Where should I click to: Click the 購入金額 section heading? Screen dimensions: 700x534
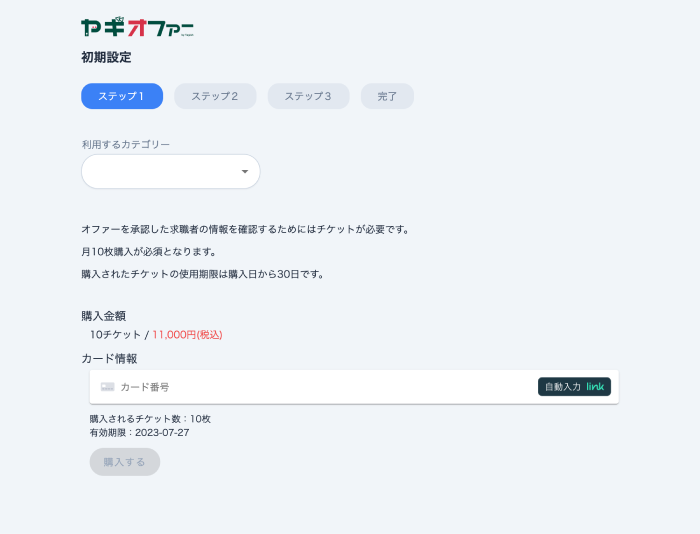pyautogui.click(x=103, y=316)
